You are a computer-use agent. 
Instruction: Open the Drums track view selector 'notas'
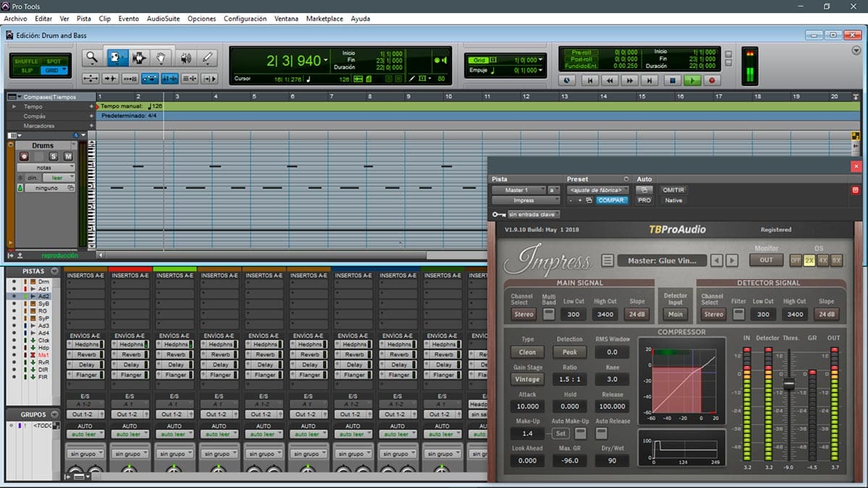pyautogui.click(x=46, y=168)
